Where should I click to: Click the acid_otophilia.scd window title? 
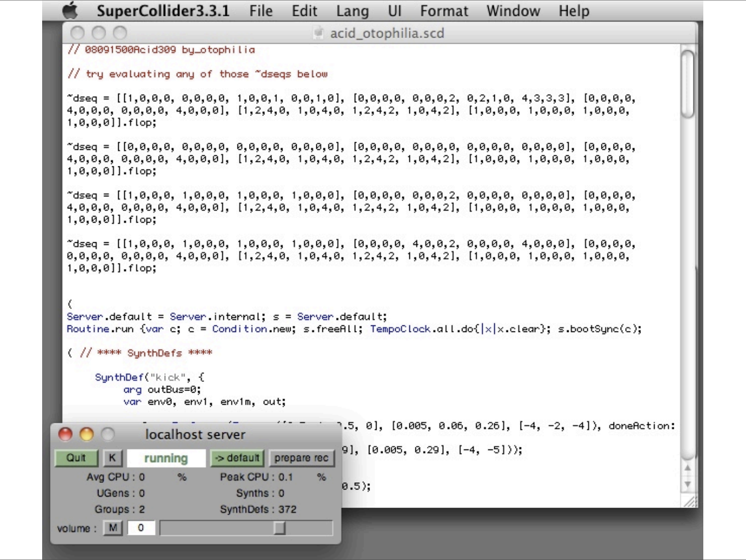(x=386, y=33)
